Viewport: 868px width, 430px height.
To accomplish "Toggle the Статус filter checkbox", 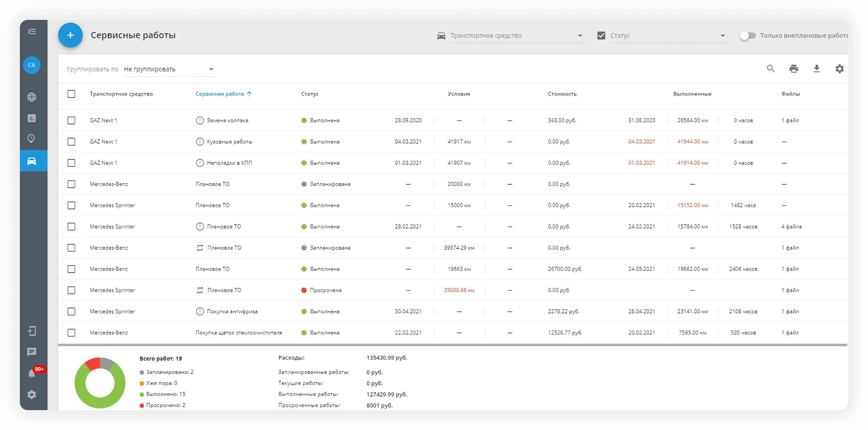I will tap(601, 35).
